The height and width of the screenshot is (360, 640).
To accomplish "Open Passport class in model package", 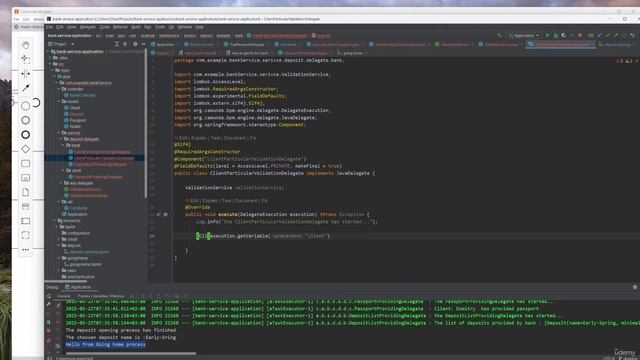I will tap(78, 120).
